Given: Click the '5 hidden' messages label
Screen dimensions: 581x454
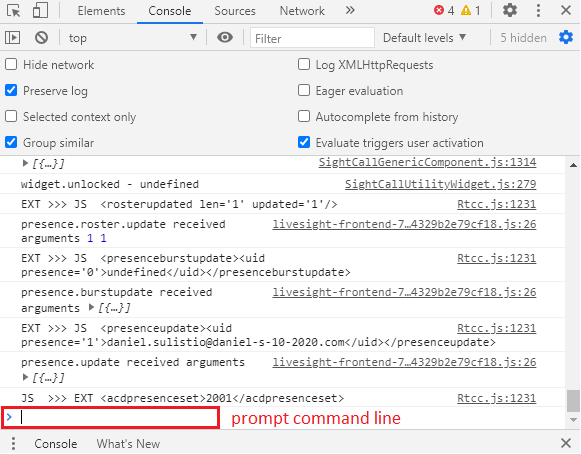Looking at the screenshot, I should (x=523, y=38).
